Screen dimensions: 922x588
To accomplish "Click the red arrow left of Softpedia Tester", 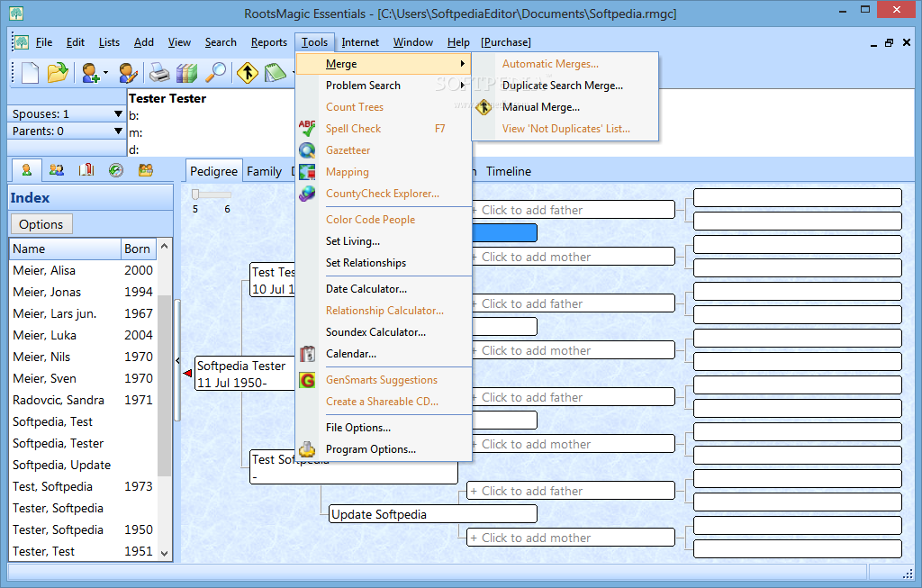I will tap(187, 374).
